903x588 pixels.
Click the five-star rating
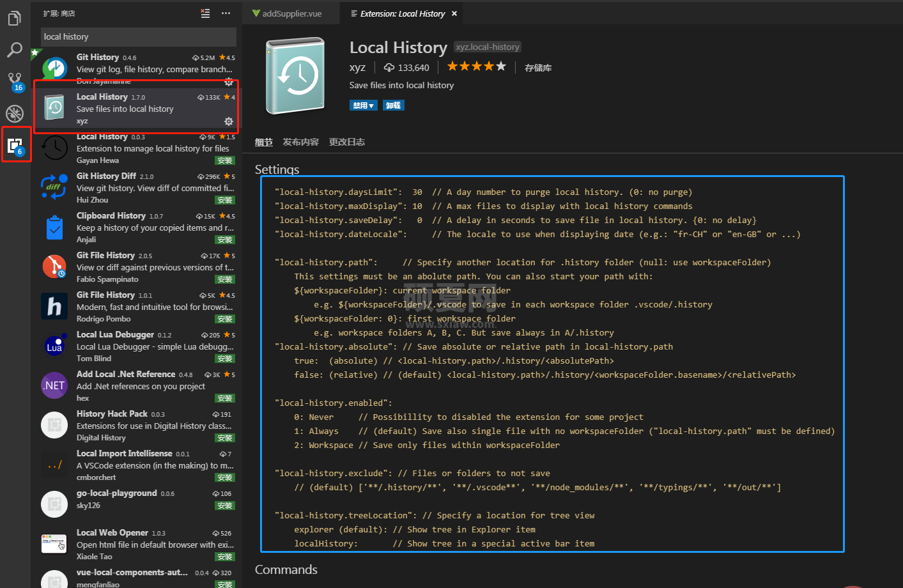(476, 66)
